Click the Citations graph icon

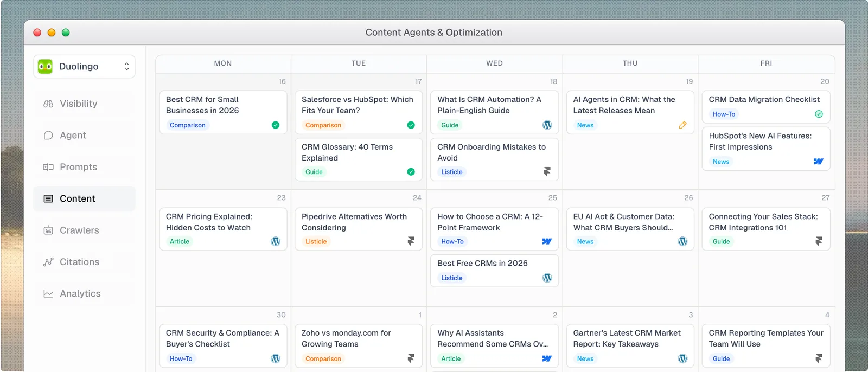tap(48, 262)
